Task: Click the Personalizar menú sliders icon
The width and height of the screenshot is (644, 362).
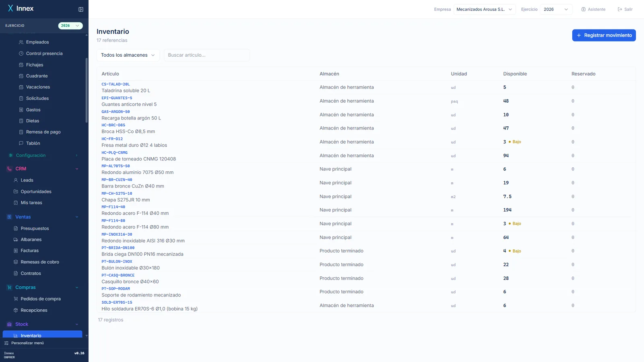Action: tap(6, 343)
